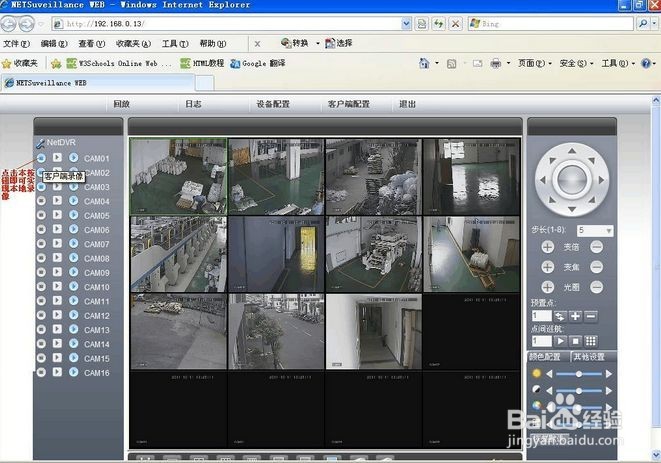Open the 文件(F) menu
This screenshot has width=661, height=463.
pos(16,43)
